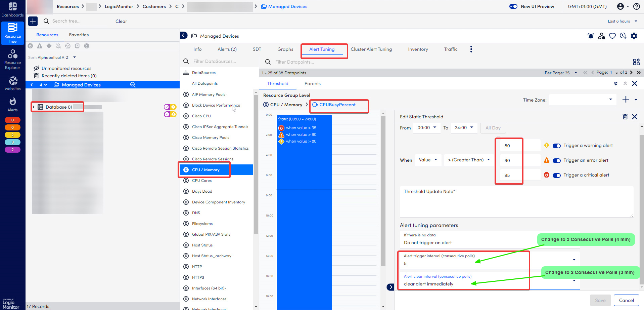Viewport: 644px width, 310px height.
Task: Open the Favorites tab in resource tree
Action: tap(79, 35)
